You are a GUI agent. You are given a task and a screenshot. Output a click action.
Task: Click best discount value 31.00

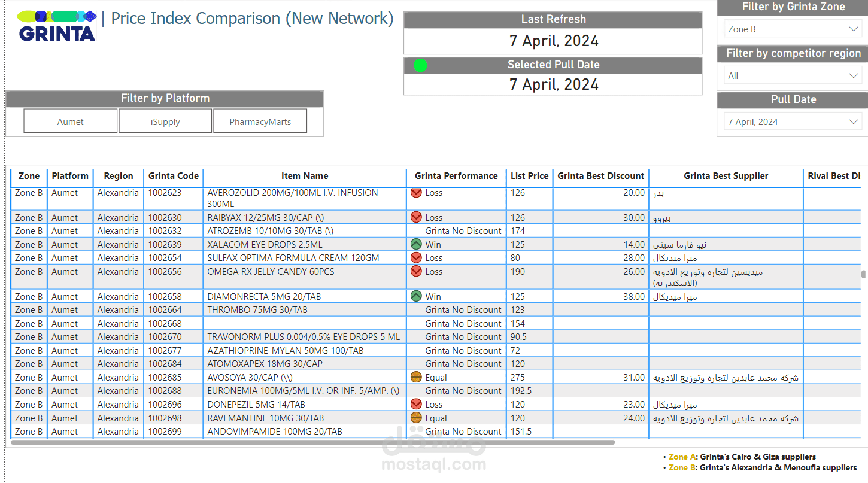tap(633, 377)
